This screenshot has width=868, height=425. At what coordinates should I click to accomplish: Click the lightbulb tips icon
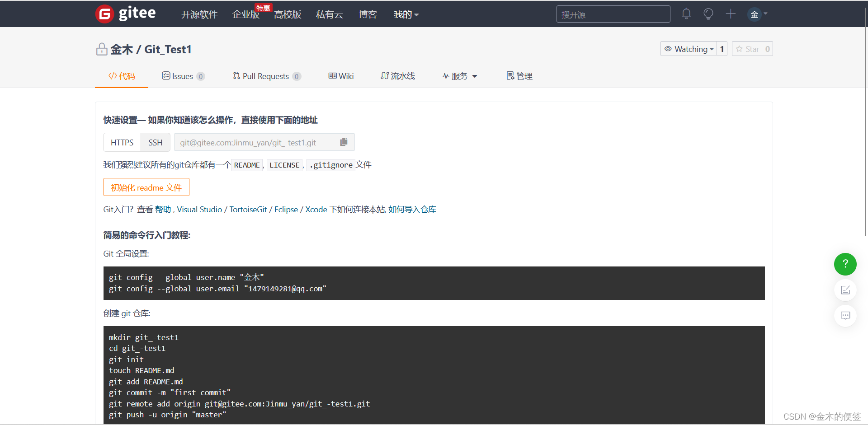708,14
